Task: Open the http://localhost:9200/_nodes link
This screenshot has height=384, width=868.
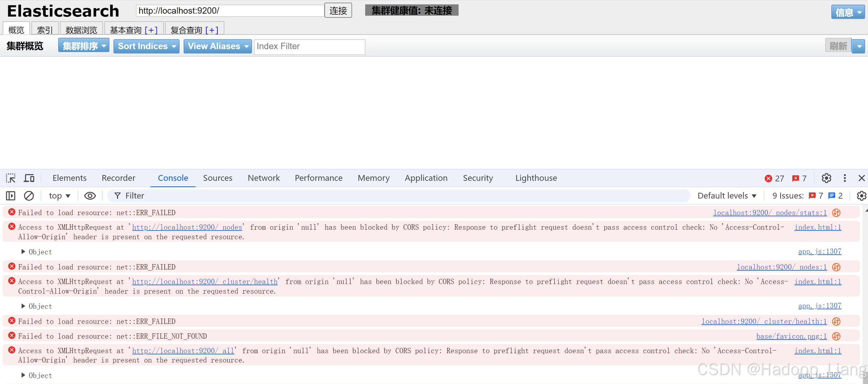Action: point(187,228)
